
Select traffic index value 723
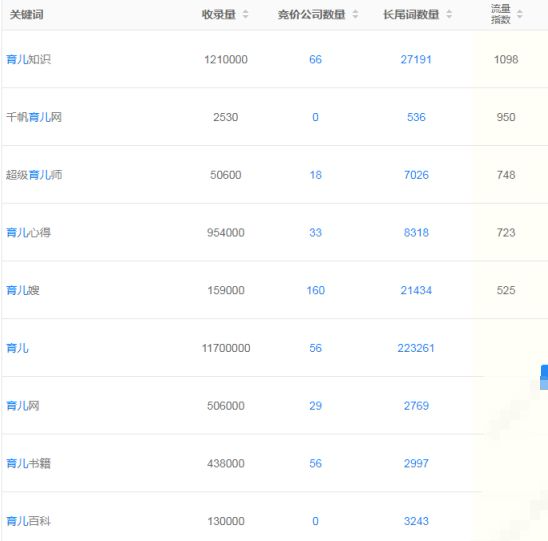(x=506, y=232)
